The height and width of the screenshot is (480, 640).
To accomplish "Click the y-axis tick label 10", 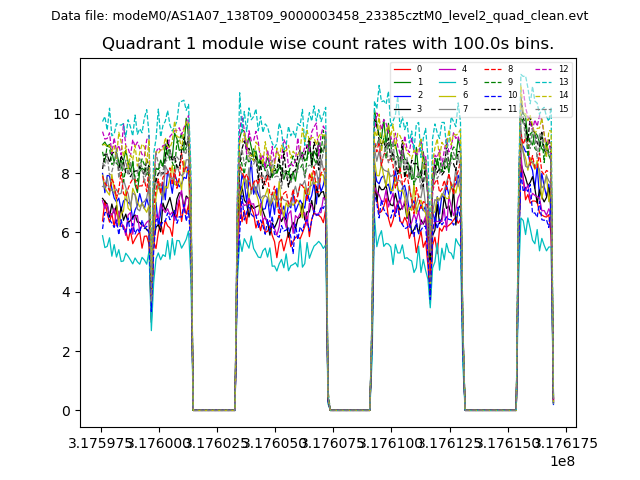I will pyautogui.click(x=62, y=114).
